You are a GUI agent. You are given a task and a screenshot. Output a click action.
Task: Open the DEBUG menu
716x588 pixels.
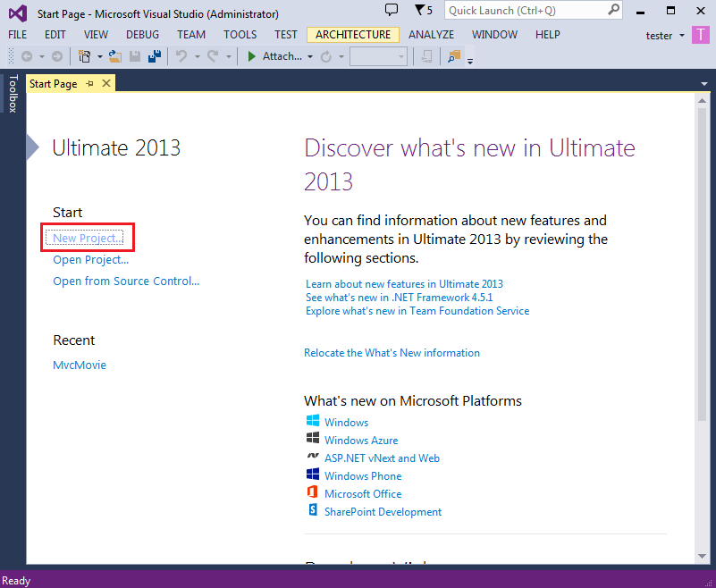142,35
